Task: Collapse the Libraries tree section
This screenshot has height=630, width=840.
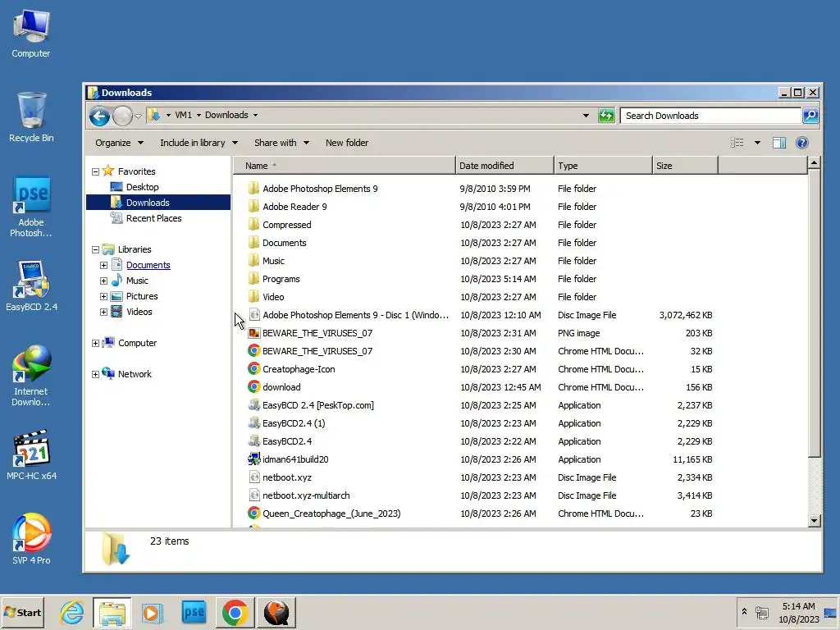Action: pyautogui.click(x=95, y=249)
